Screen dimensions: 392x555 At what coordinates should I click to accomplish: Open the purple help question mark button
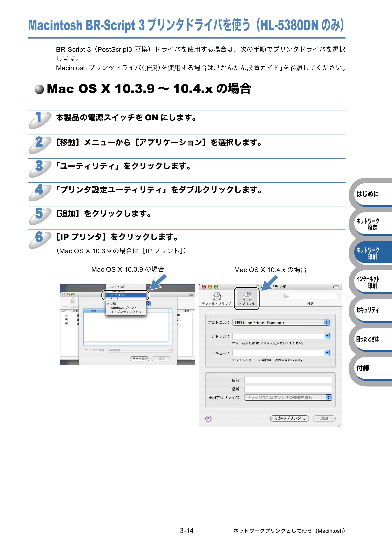point(208,419)
